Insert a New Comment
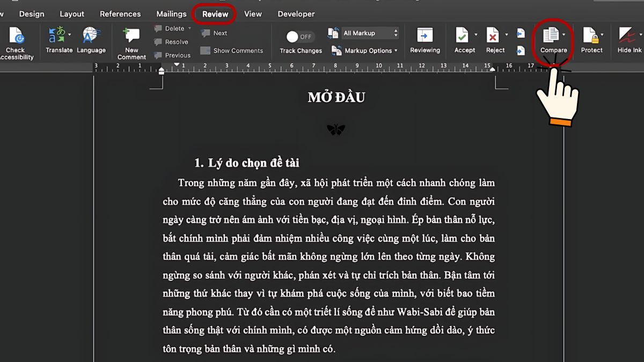644x362 pixels. click(131, 43)
